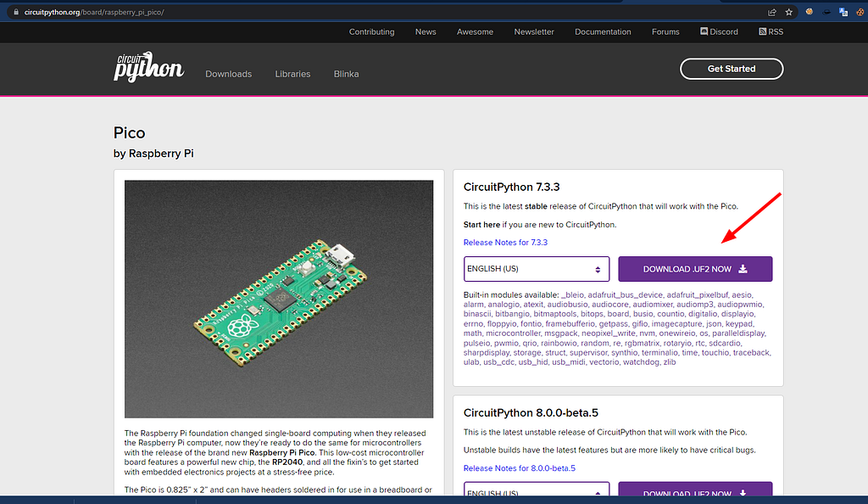Bookmark this page with the star icon
This screenshot has width=868, height=504.
point(789,12)
